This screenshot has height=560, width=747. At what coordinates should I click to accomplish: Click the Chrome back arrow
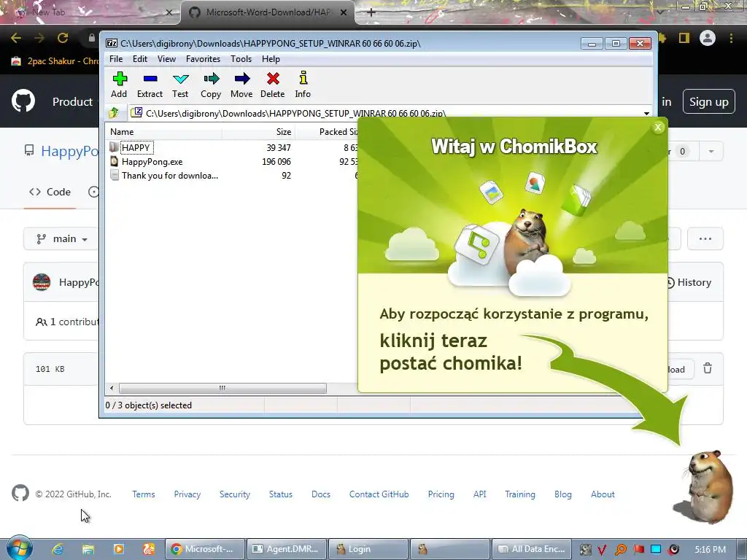coord(16,38)
